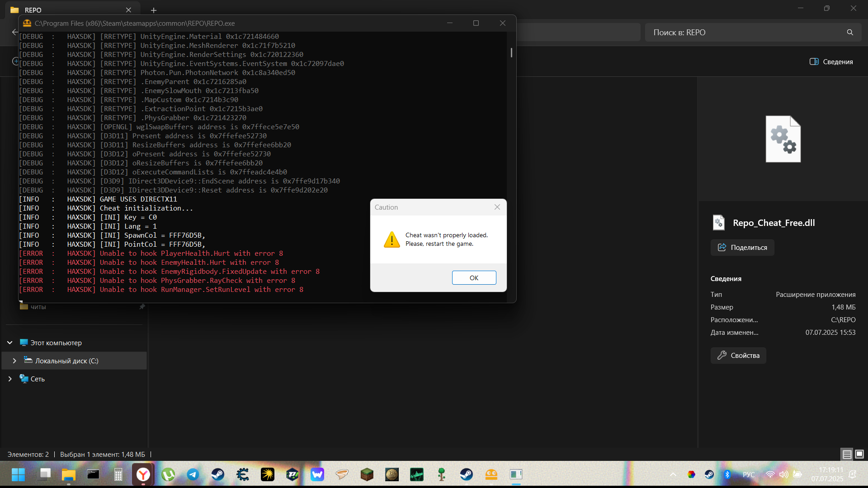Close the REPO Explorer tab
The image size is (868, 488).
(128, 10)
